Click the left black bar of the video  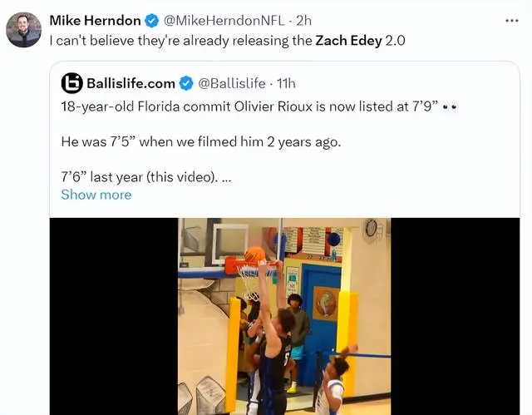[114, 316]
